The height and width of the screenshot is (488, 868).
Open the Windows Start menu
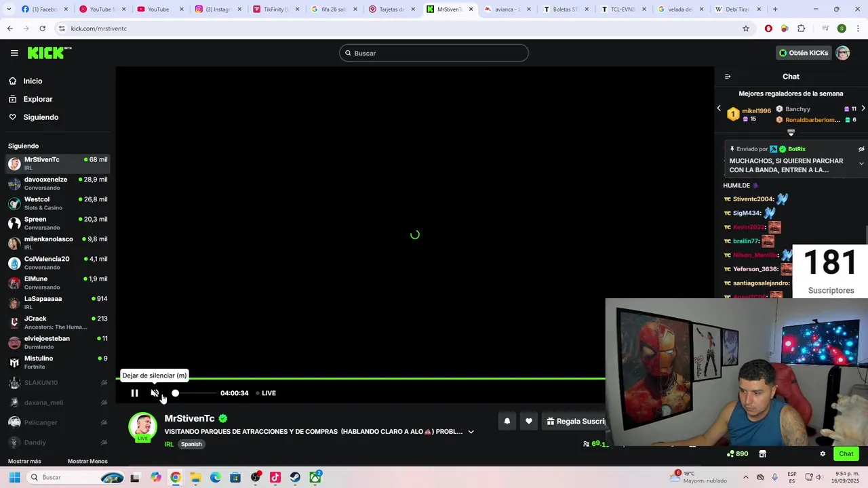pos(14,477)
